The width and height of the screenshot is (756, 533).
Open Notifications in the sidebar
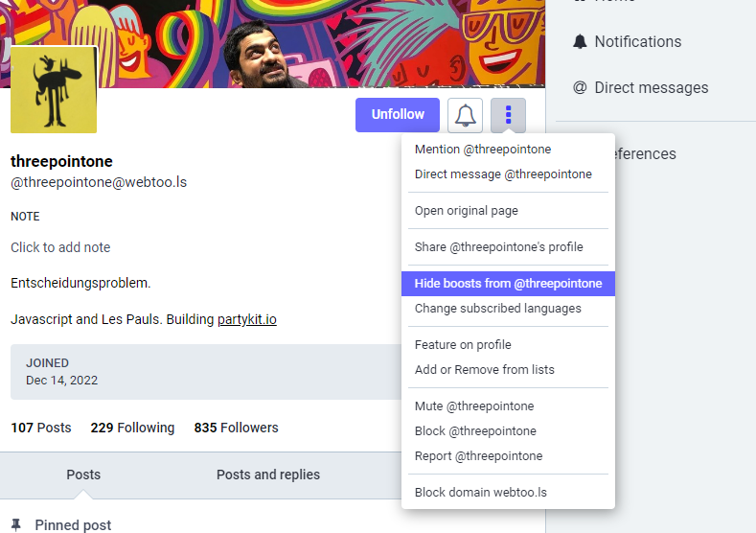[628, 41]
